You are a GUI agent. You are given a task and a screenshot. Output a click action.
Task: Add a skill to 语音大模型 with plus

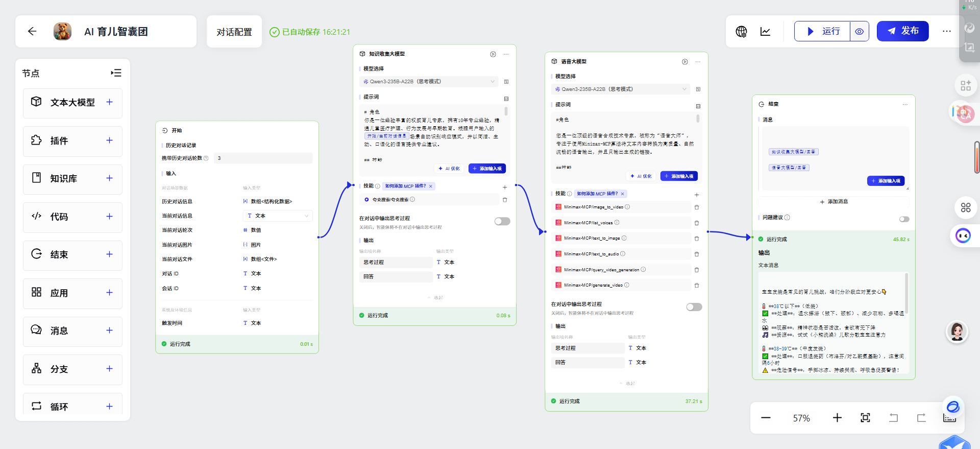pyautogui.click(x=697, y=195)
